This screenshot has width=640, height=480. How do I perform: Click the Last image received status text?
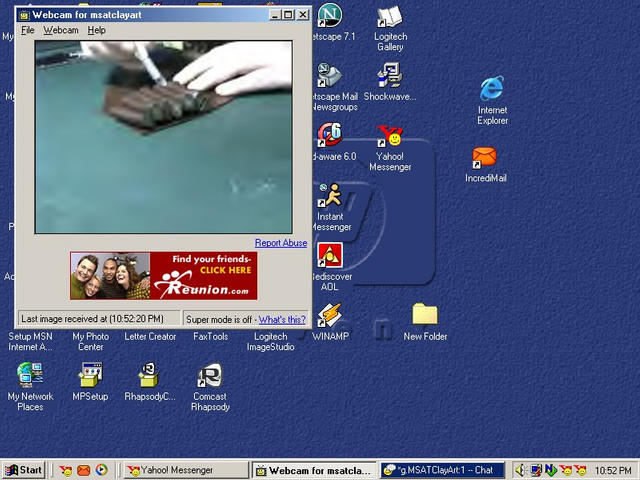(92, 319)
